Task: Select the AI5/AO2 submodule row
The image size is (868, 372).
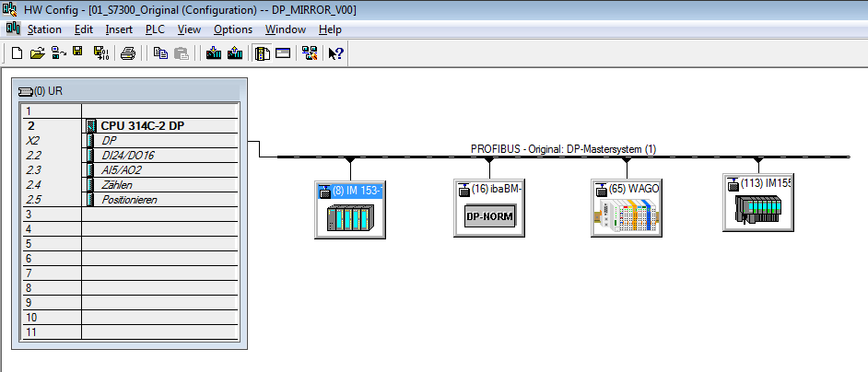Action: (131, 170)
